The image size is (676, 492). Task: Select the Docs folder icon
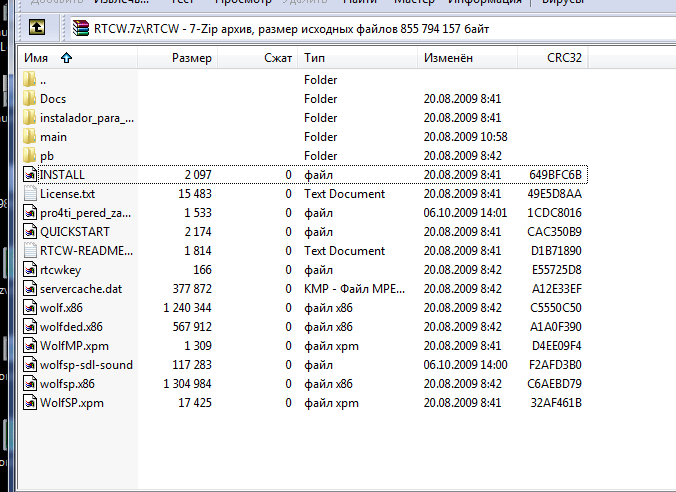(x=30, y=98)
